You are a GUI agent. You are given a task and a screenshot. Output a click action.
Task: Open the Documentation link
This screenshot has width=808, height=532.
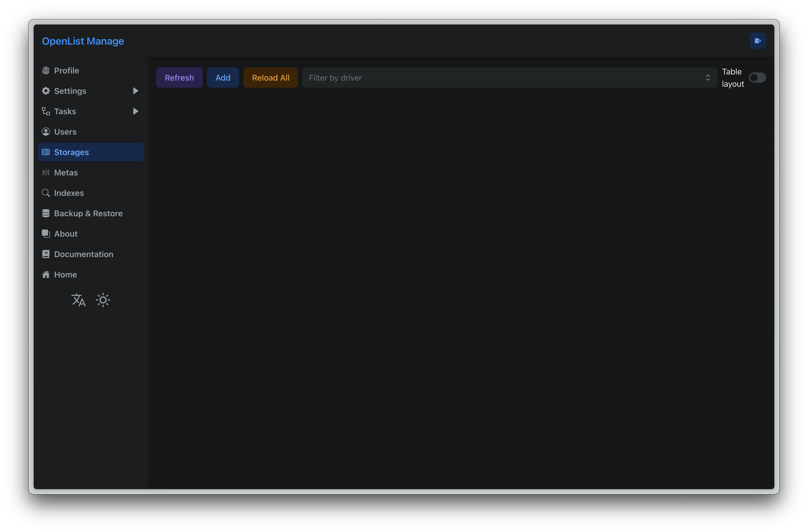pyautogui.click(x=91, y=254)
